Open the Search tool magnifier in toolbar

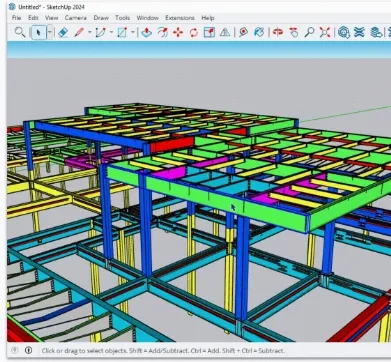click(x=20, y=32)
